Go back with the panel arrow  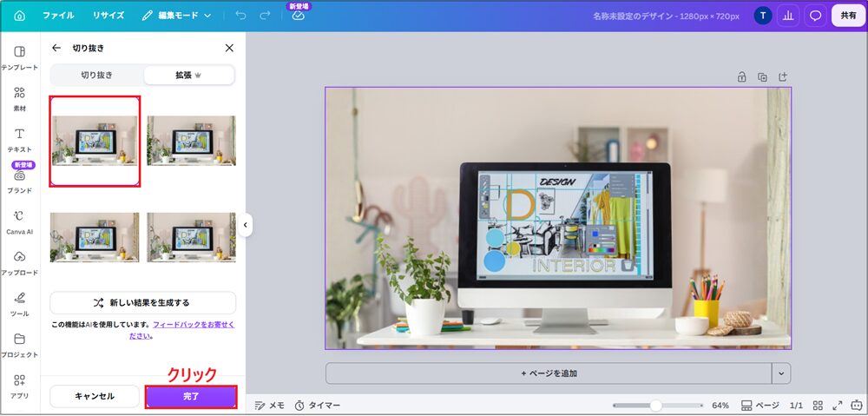coord(56,48)
